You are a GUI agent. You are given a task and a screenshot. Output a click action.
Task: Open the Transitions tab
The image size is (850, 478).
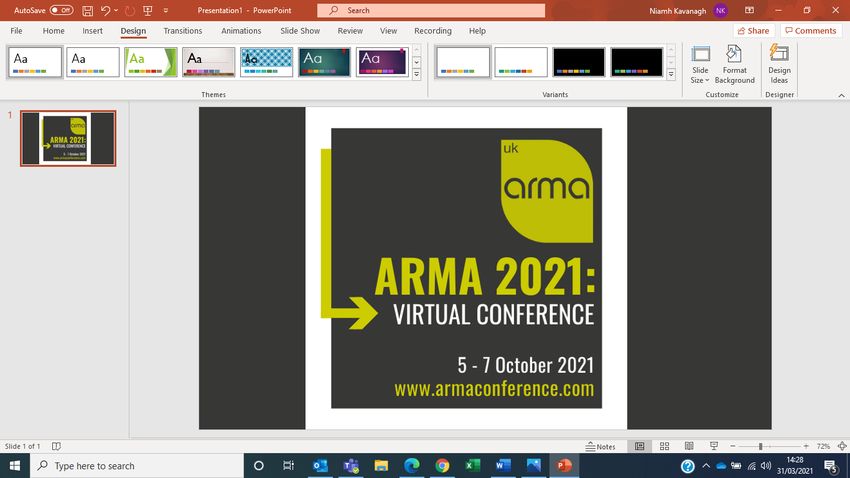coord(183,31)
